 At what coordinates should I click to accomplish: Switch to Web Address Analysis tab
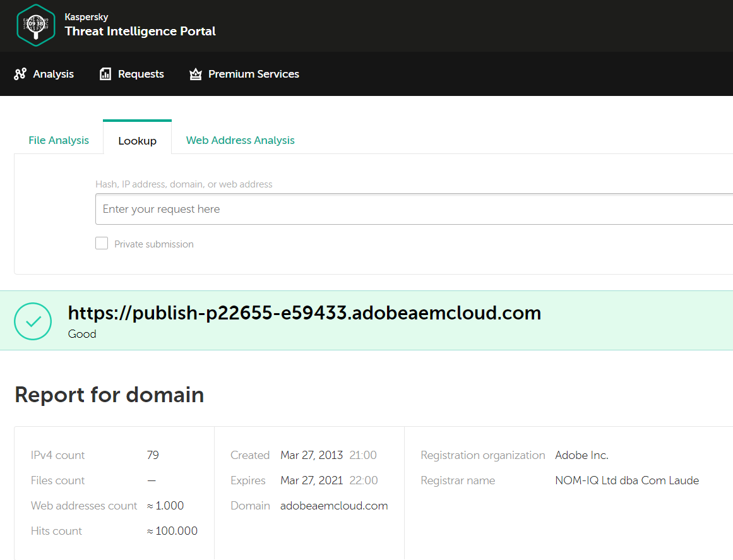coord(241,140)
